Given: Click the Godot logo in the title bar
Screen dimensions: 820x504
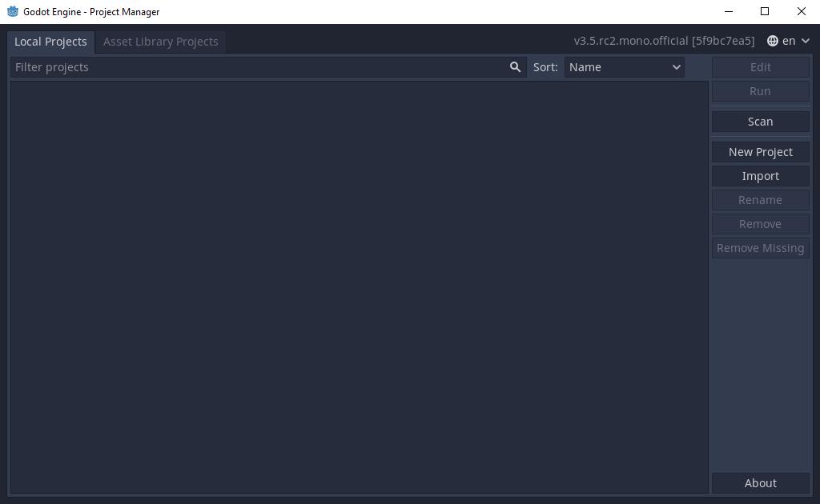Looking at the screenshot, I should pyautogui.click(x=12, y=11).
